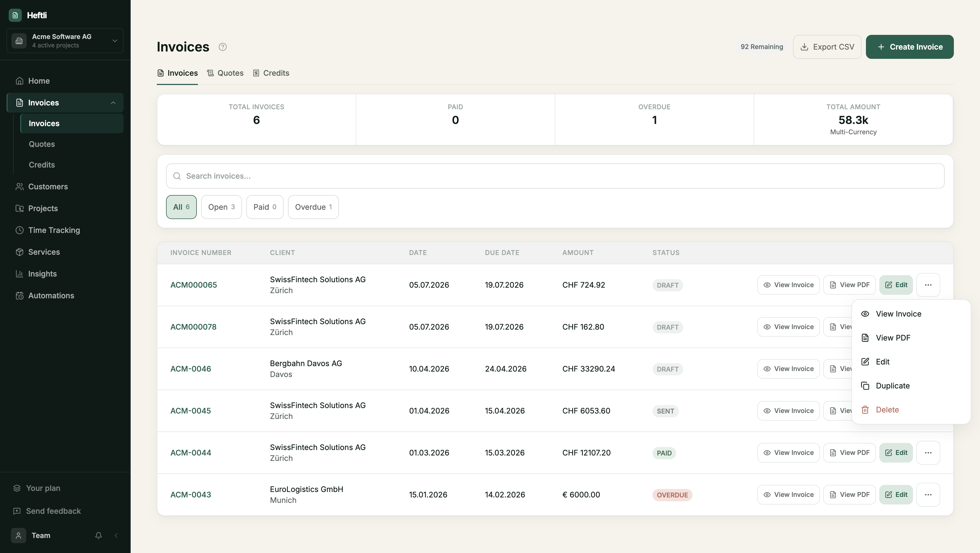Click View PDF for ACM000065
The image size is (980, 553).
click(x=849, y=285)
